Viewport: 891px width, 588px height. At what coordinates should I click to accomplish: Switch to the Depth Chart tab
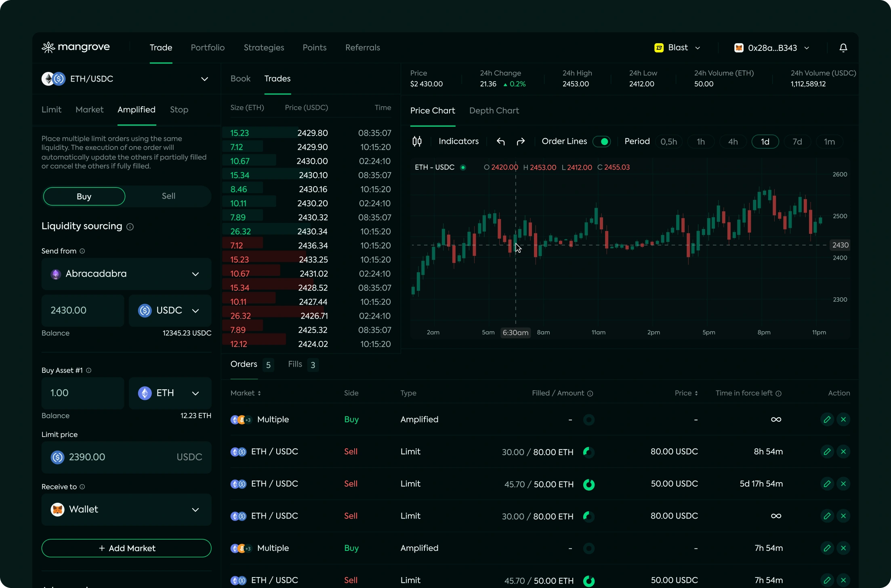(494, 111)
